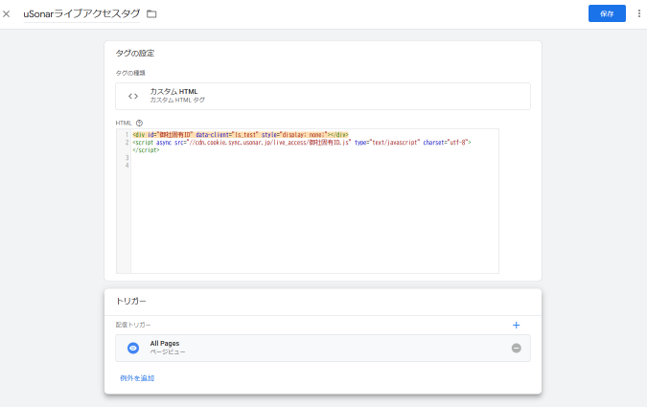Screen dimensions: 647x407
Task: Click the ページビュー trigger type text
Action: coord(167,352)
